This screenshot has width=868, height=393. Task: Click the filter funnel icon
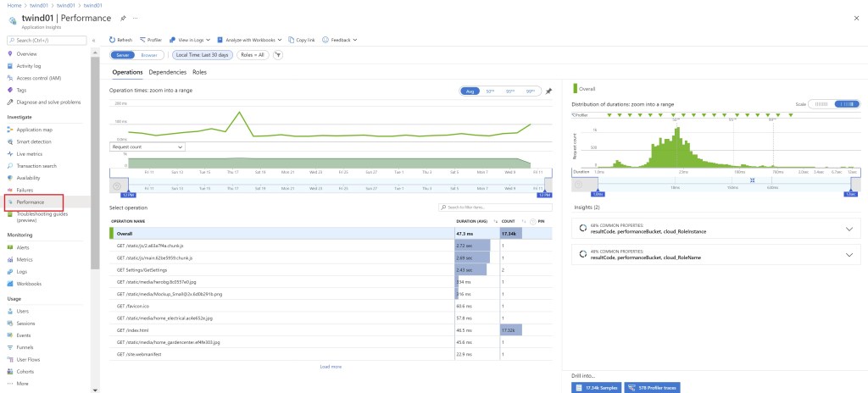[278, 55]
